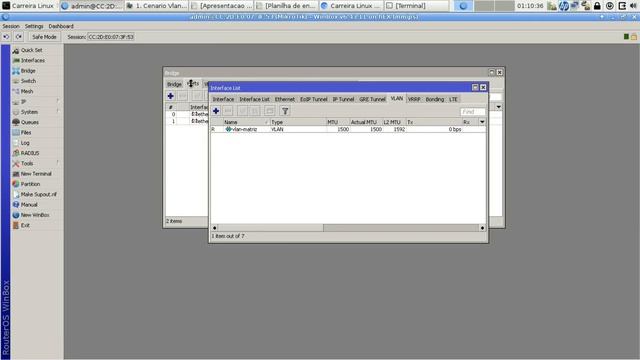Screen dimensions: 640x360
Task: Open the Interfaces sidebar entry
Action: pos(33,60)
